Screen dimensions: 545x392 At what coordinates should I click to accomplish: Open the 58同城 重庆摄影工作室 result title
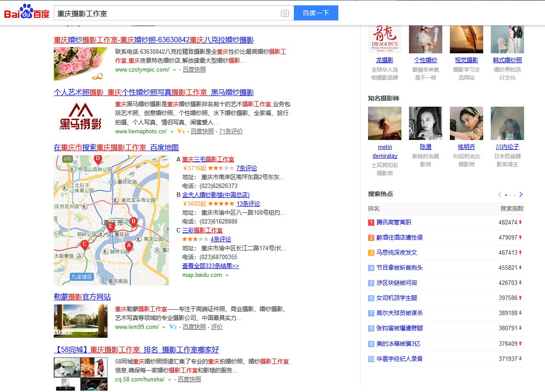coord(136,350)
